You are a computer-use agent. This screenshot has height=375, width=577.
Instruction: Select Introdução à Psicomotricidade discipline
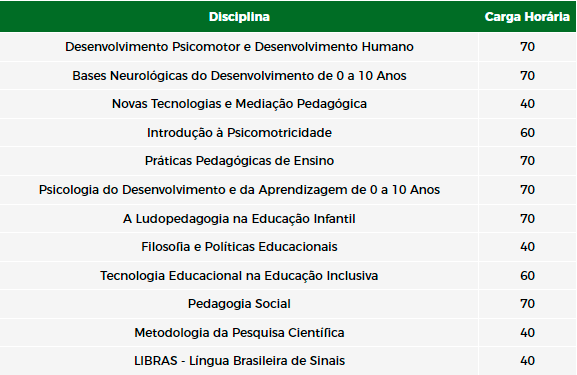(x=239, y=132)
